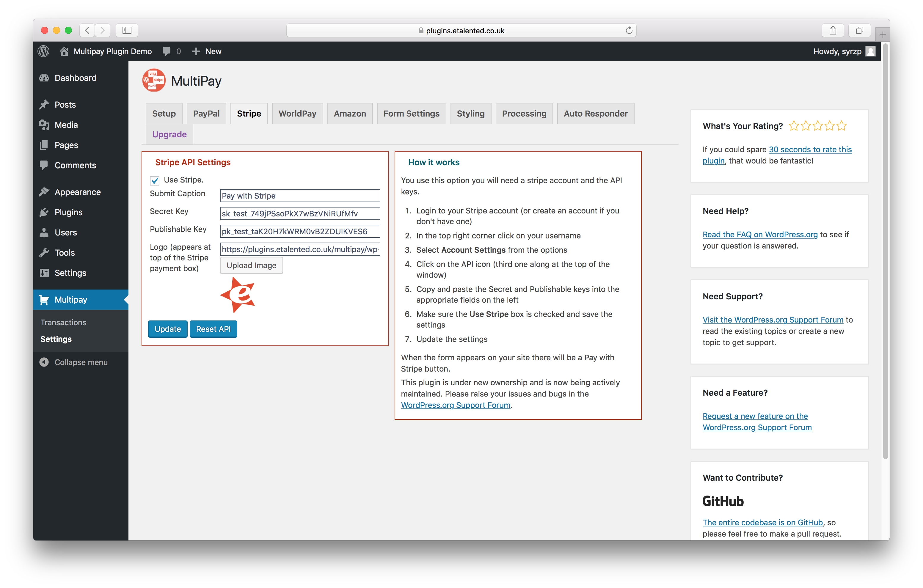
Task: Open the Safari share icon
Action: (x=833, y=30)
